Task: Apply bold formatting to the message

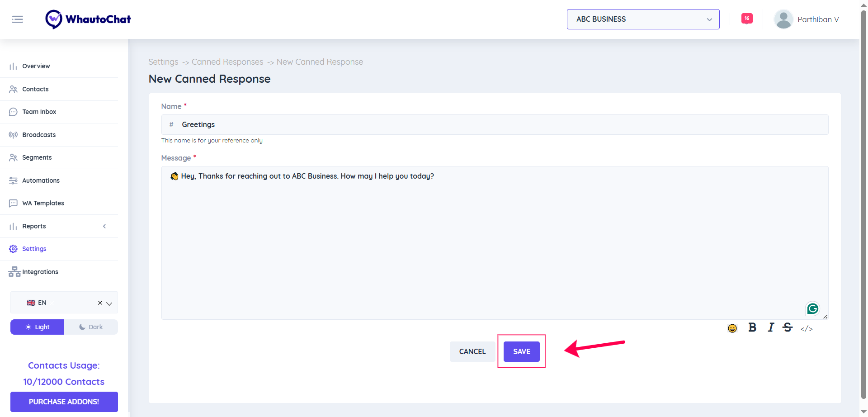Action: pos(752,327)
